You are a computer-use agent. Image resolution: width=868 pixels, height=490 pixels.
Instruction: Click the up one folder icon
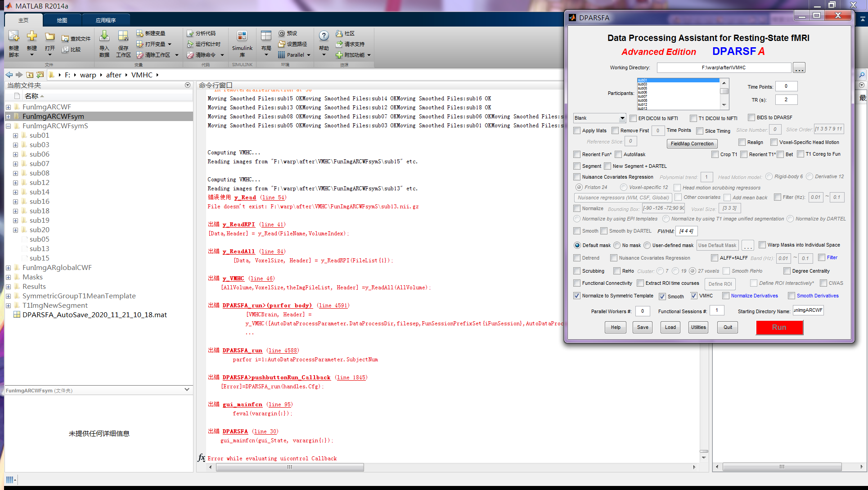click(30, 75)
